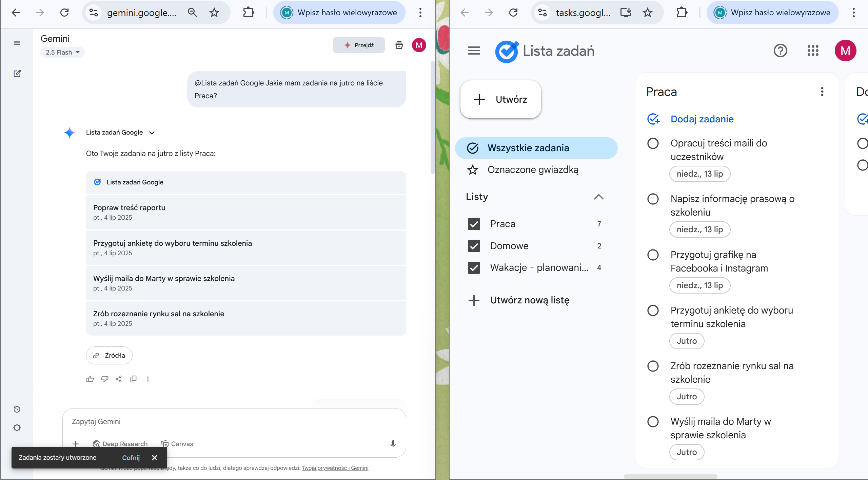Viewport: 868px width, 480px height.
Task: Open the Gemini activity history icon
Action: pos(17,409)
